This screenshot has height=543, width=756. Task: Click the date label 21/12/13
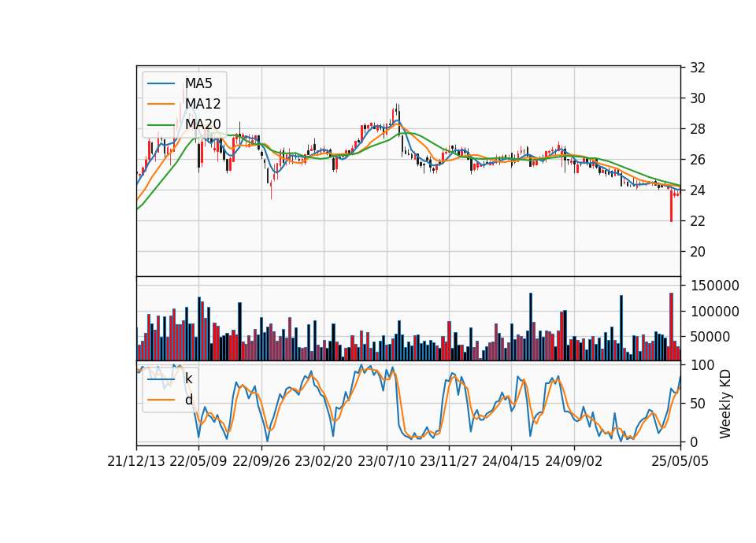click(136, 461)
